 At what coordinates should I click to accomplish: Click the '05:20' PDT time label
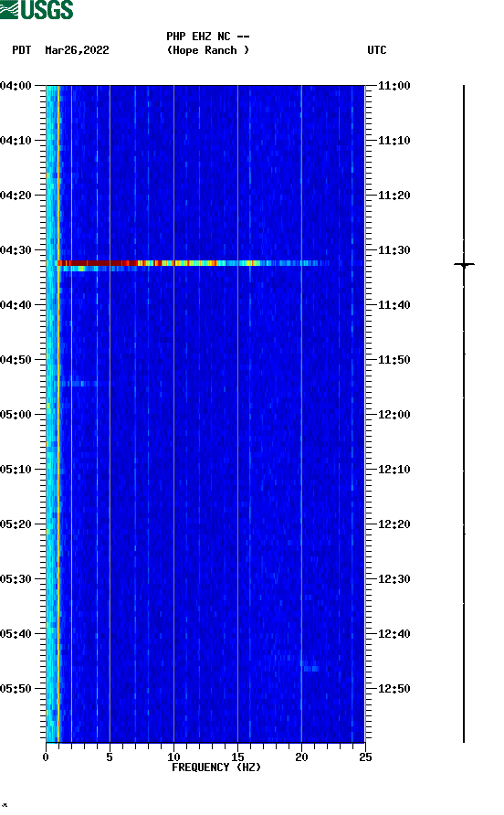tap(16, 524)
